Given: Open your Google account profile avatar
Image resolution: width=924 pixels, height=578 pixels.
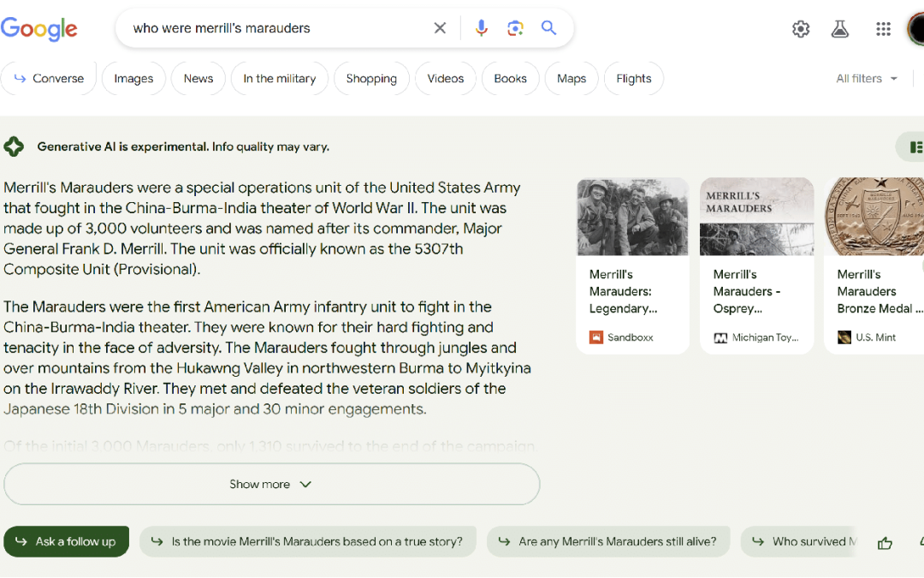Looking at the screenshot, I should pyautogui.click(x=916, y=27).
